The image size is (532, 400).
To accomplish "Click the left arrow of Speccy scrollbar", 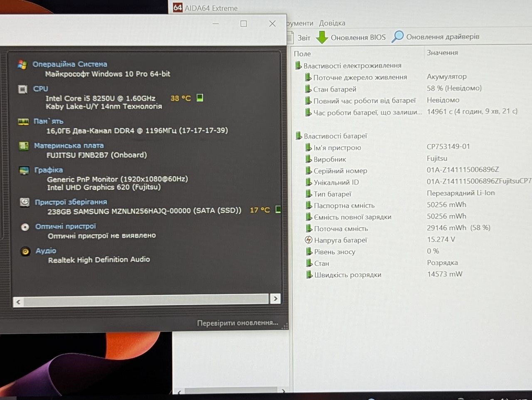I will point(18,302).
